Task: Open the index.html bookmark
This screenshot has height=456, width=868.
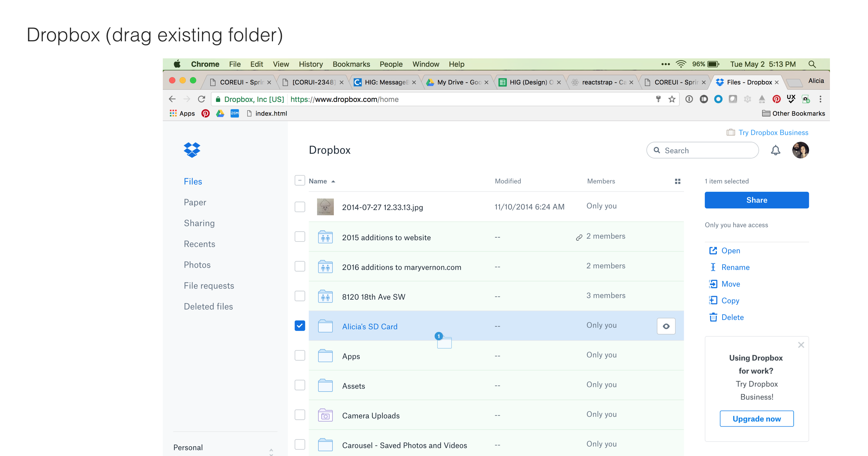Action: point(267,113)
